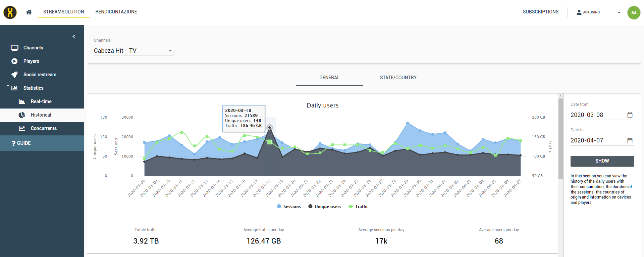Switch to the GENERAL tab
644x257 pixels.
[329, 78]
